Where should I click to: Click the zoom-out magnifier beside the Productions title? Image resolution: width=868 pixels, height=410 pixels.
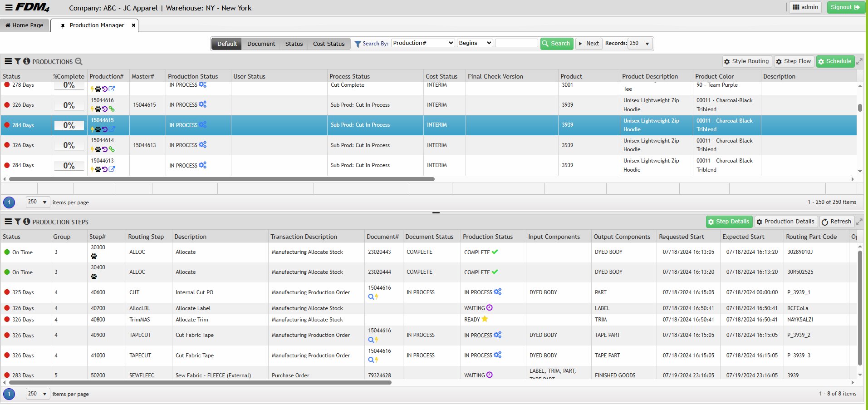78,61
